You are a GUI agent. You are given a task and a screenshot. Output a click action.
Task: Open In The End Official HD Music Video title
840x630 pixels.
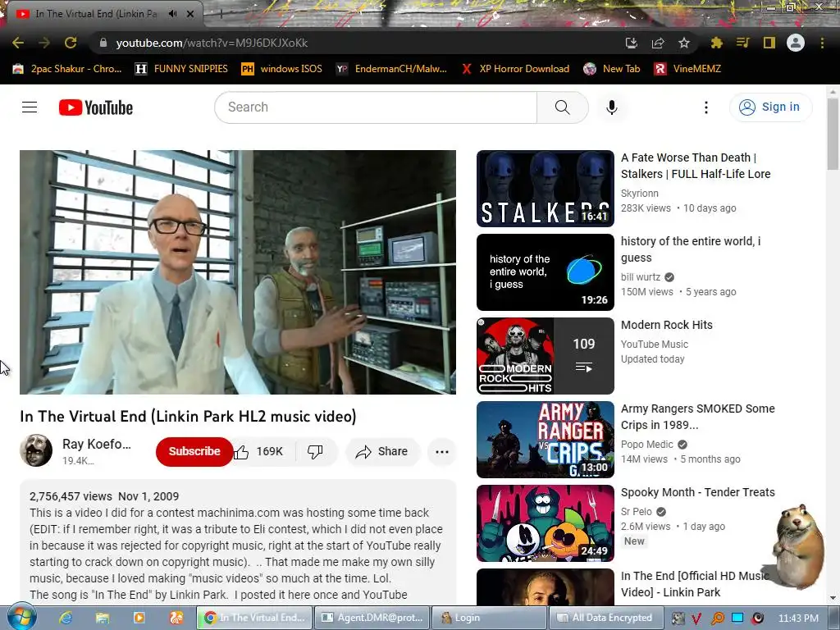click(695, 584)
